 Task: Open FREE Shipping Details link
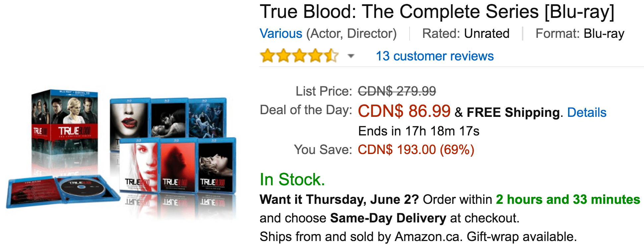587,113
